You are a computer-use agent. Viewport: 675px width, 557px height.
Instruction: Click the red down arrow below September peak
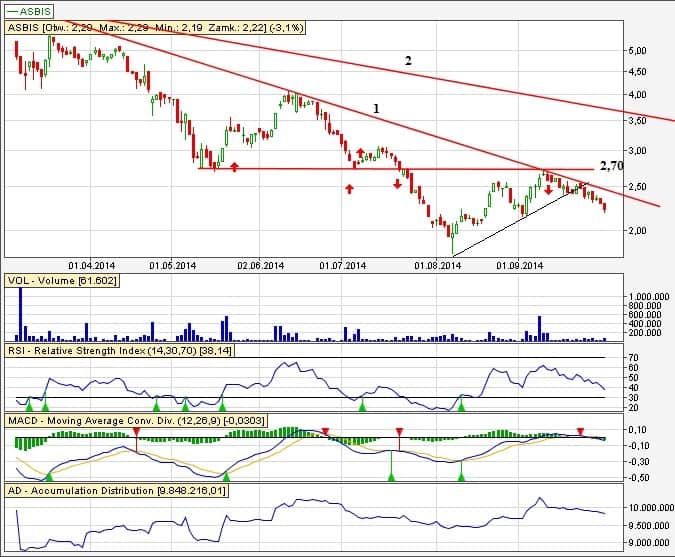click(x=548, y=189)
